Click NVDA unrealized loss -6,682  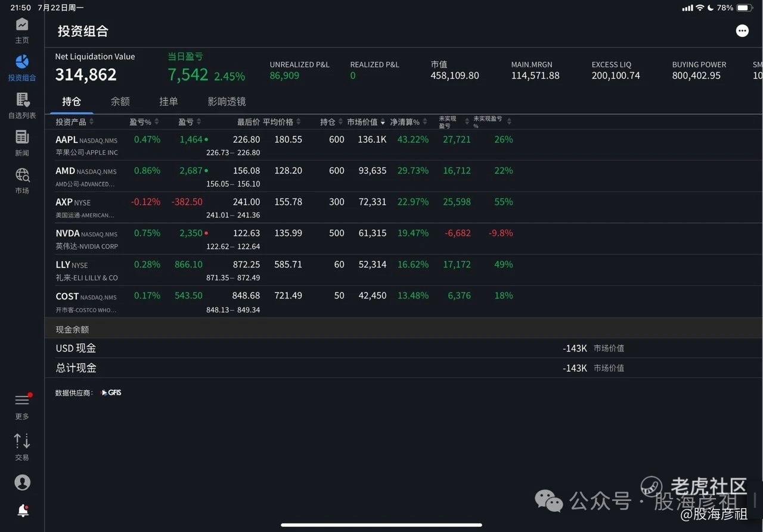(458, 233)
